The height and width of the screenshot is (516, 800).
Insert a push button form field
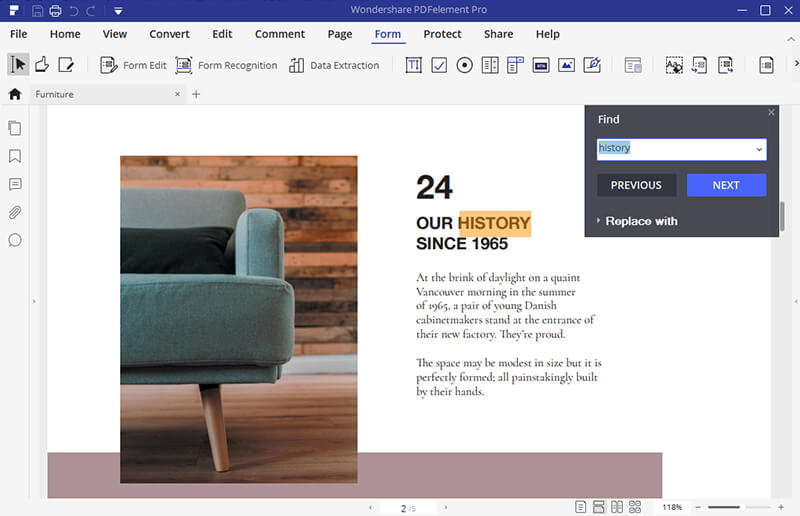coord(541,65)
